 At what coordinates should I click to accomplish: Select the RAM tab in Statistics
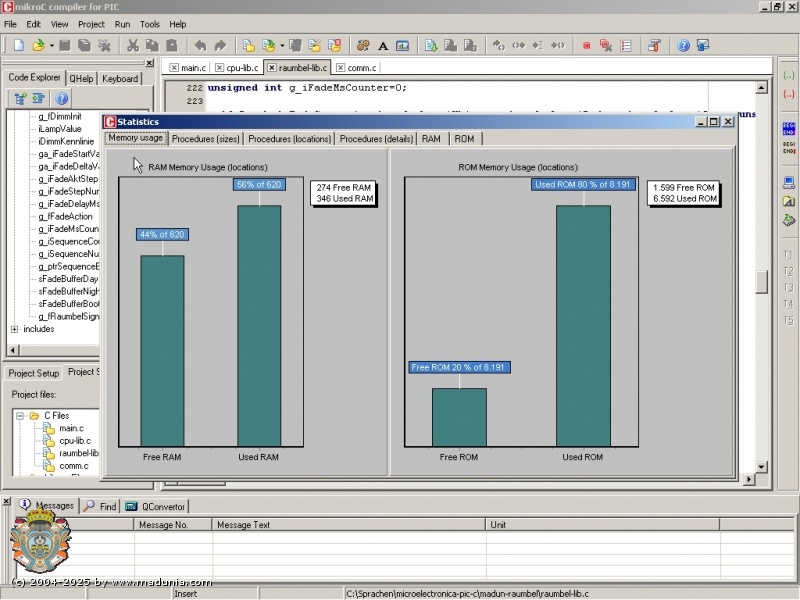(x=432, y=139)
